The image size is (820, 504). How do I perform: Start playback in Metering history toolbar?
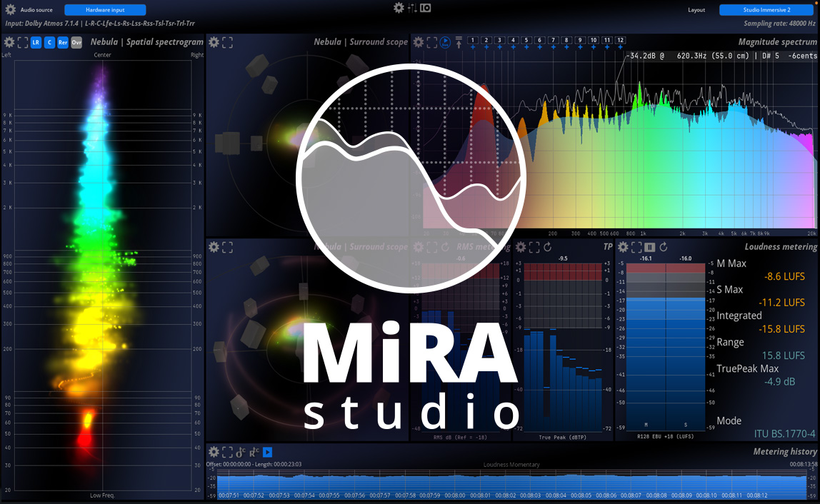[267, 452]
